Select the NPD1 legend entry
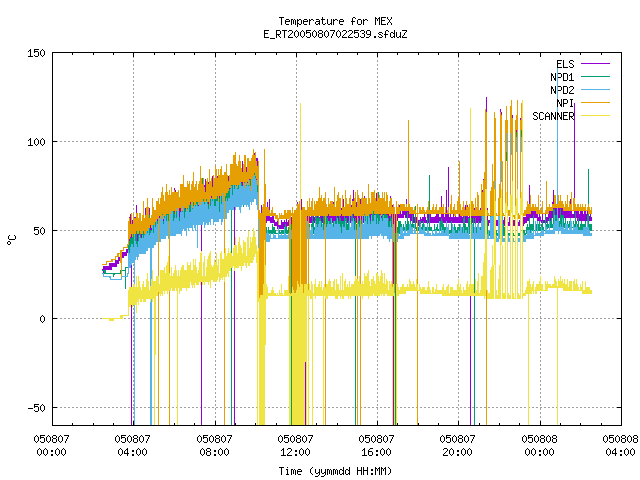 [562, 77]
